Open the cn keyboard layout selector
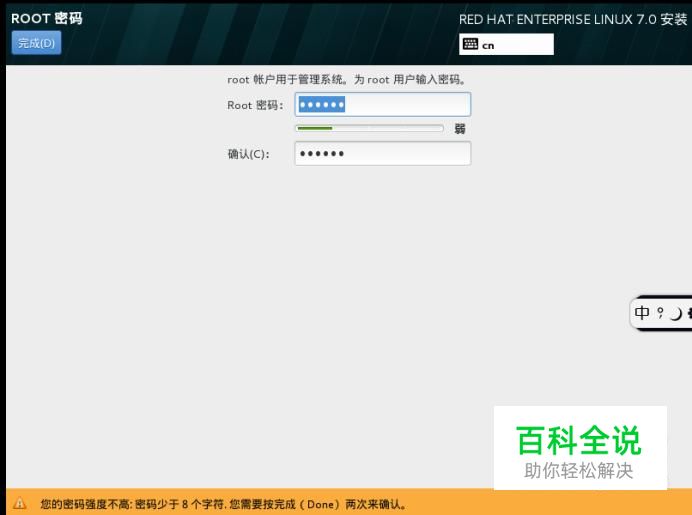This screenshot has height=515, width=692. click(506, 45)
